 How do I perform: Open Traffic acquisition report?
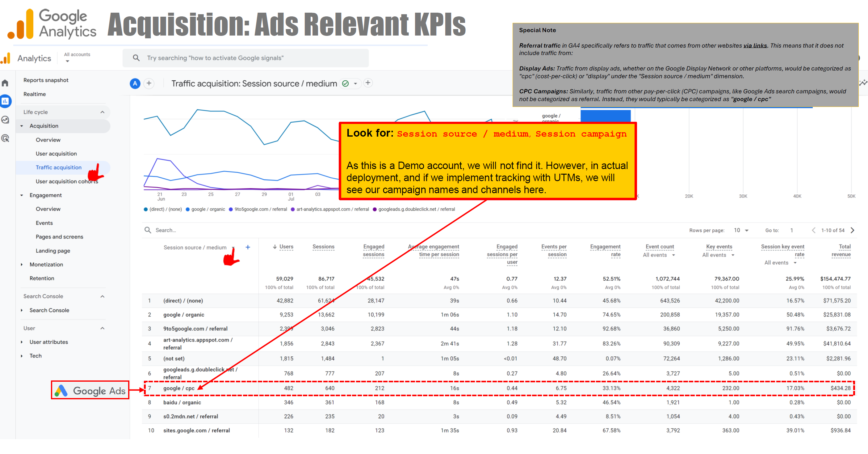coord(59,167)
